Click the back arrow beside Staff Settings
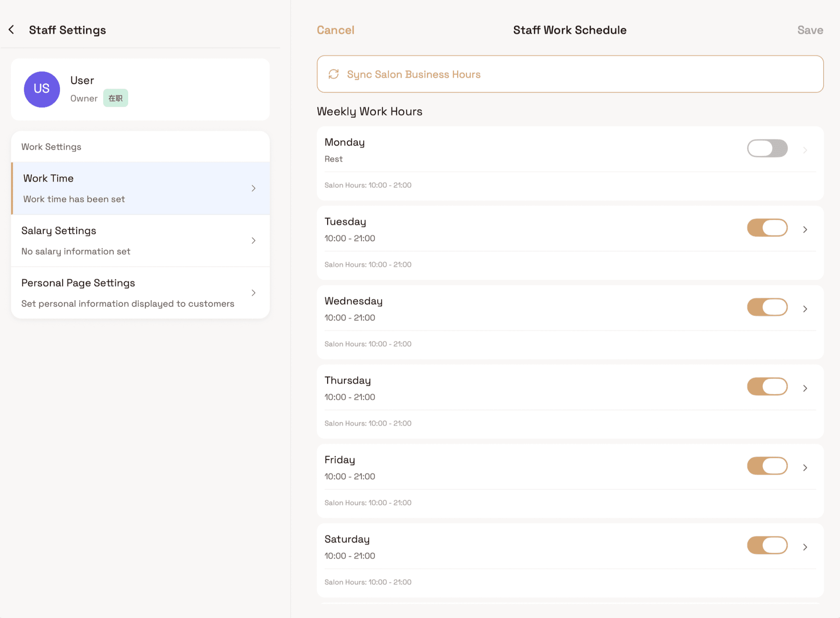 click(11, 29)
